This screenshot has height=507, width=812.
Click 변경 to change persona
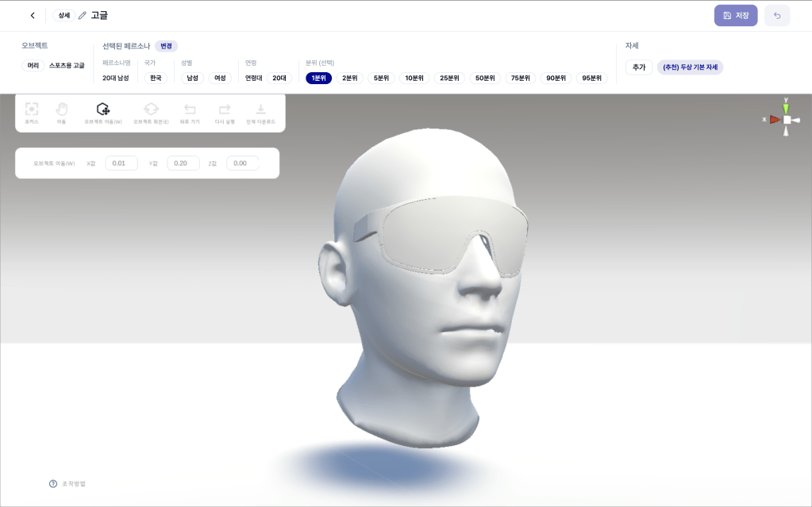[166, 46]
